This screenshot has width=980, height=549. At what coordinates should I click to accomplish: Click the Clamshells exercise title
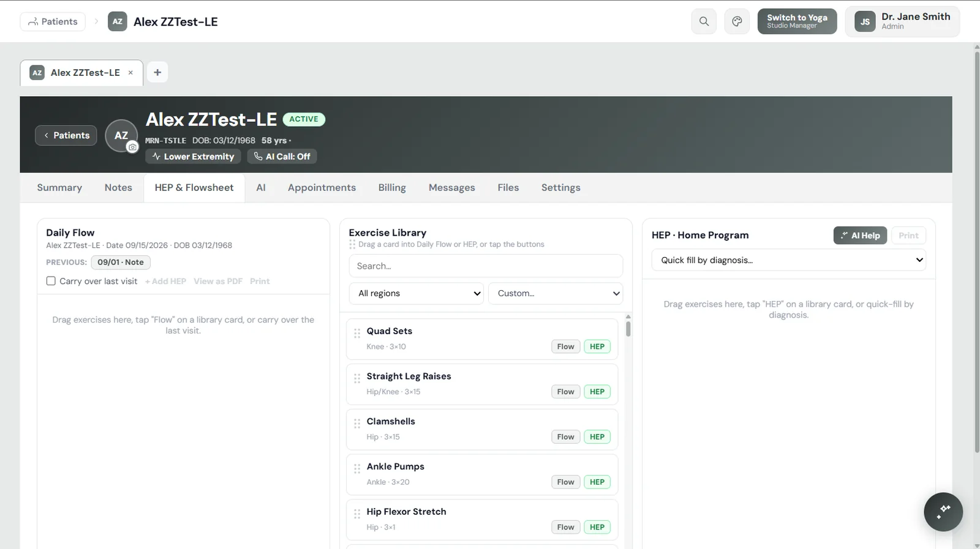click(x=391, y=422)
